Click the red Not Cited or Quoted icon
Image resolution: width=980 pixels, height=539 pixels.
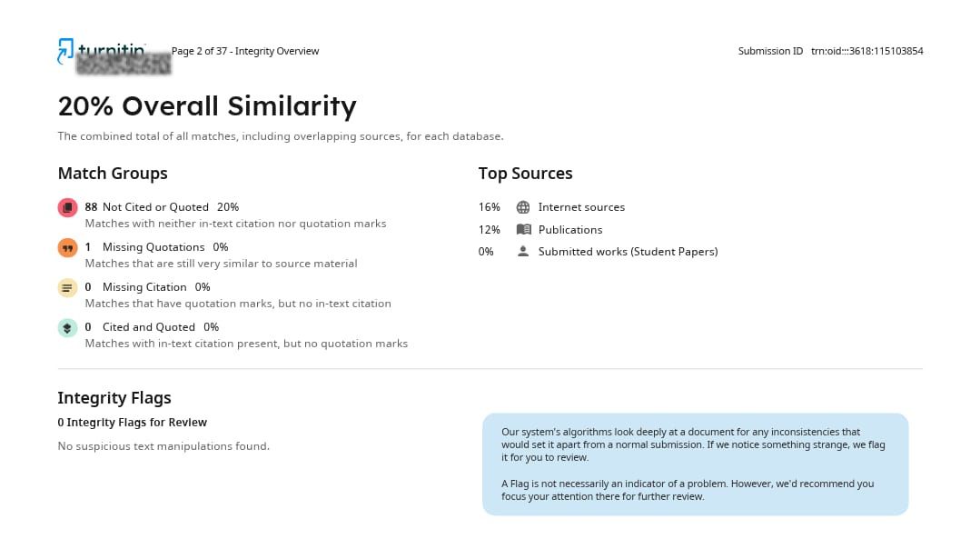[67, 207]
